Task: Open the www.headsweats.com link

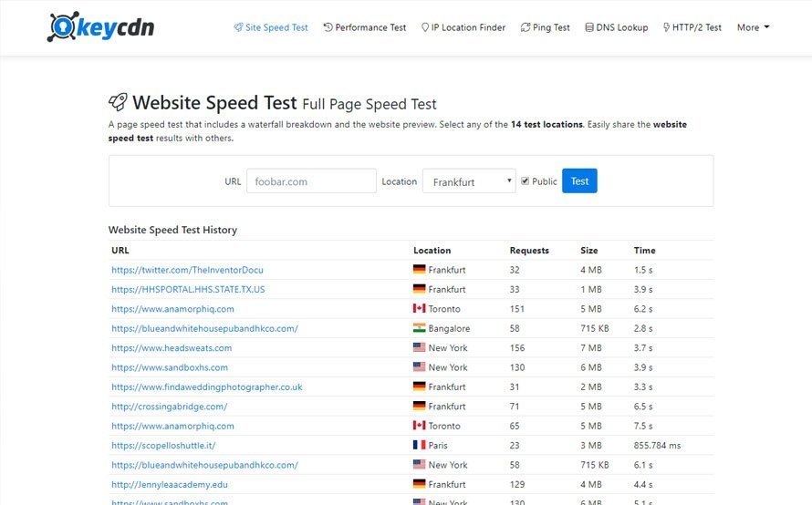Action: click(x=172, y=347)
